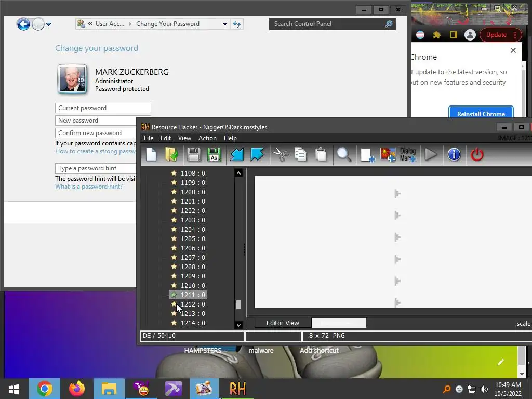Click the Type a password hint field

coord(96,168)
